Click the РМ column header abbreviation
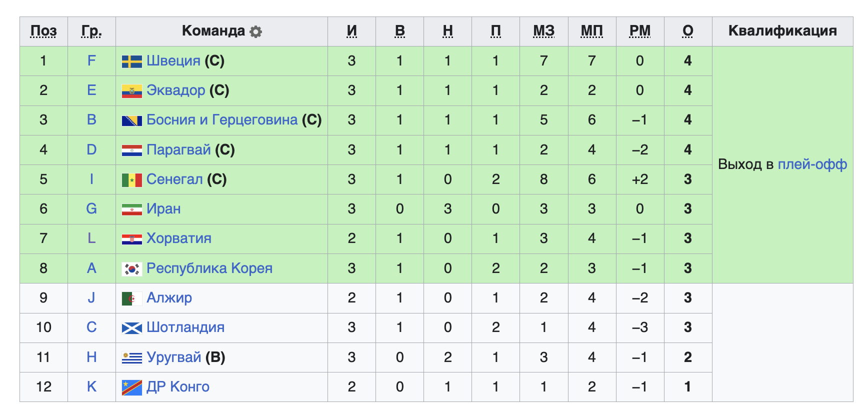 point(640,30)
